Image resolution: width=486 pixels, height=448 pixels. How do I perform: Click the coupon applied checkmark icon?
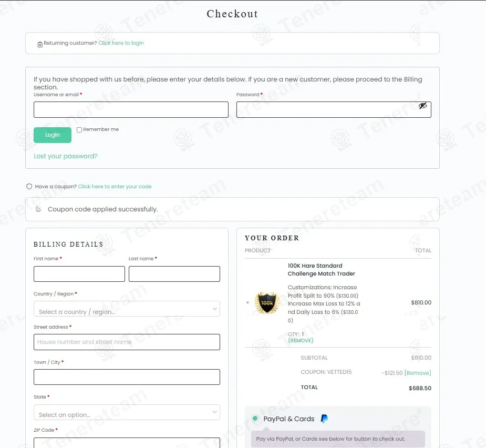(x=38, y=209)
